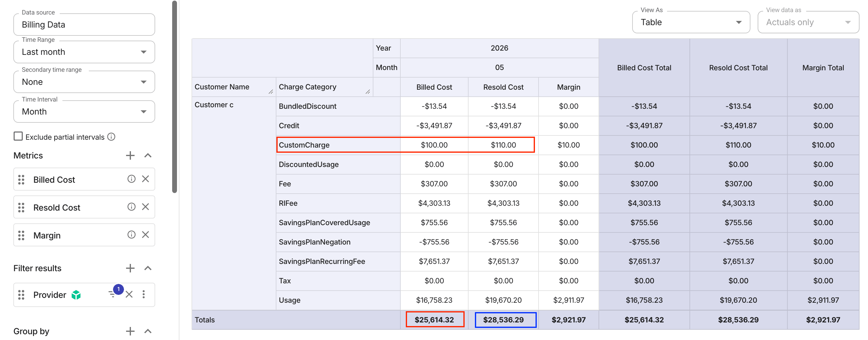Click the Charge Category column header

coord(325,87)
